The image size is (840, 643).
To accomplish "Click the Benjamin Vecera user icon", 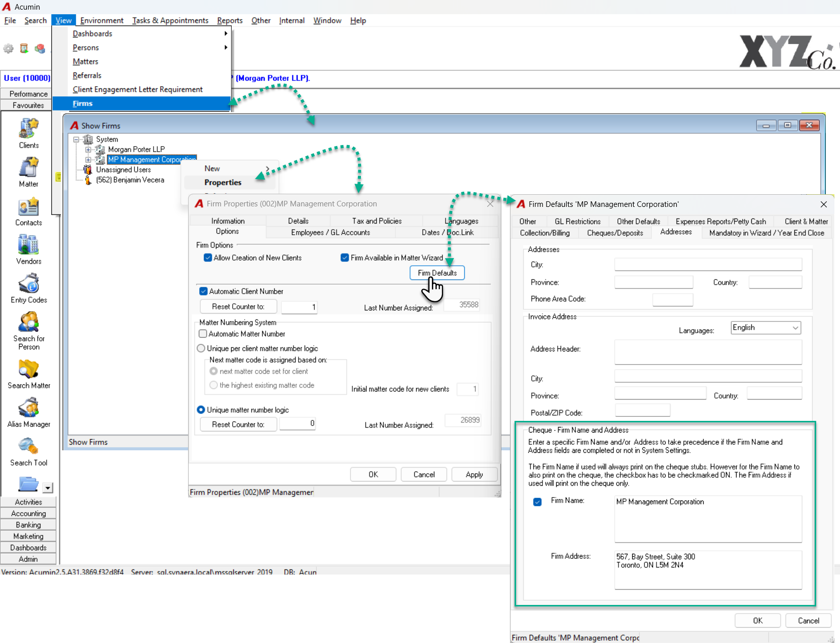I will click(88, 180).
